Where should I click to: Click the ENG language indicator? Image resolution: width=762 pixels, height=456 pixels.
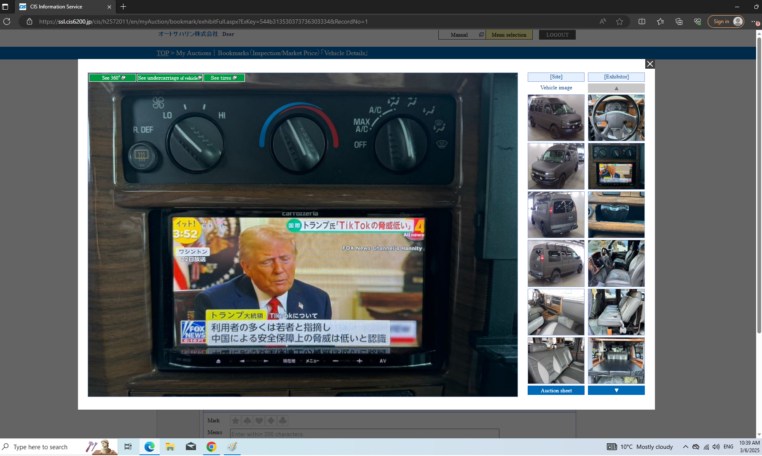[x=728, y=447]
